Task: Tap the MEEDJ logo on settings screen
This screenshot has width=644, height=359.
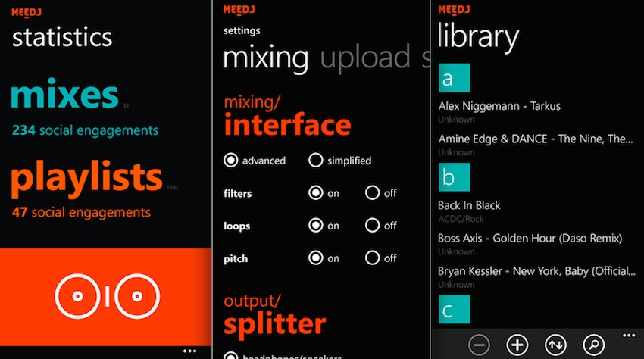Action: click(x=239, y=10)
